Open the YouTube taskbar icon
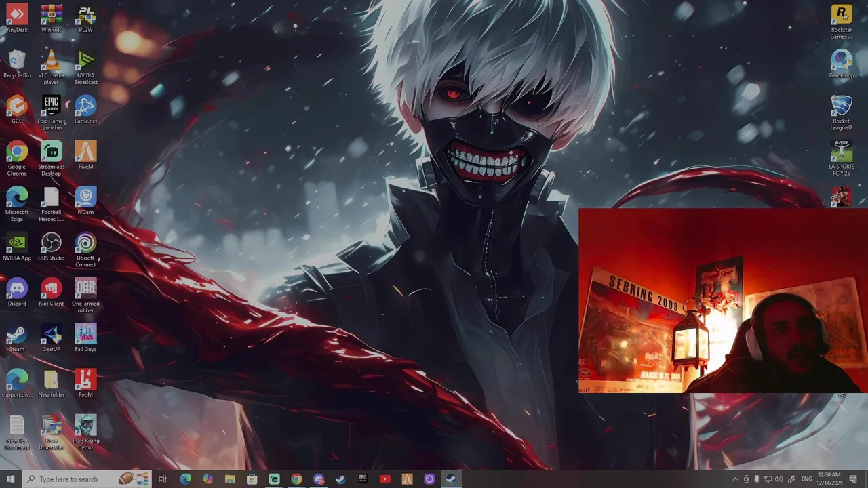This screenshot has width=868, height=488. pyautogui.click(x=385, y=479)
